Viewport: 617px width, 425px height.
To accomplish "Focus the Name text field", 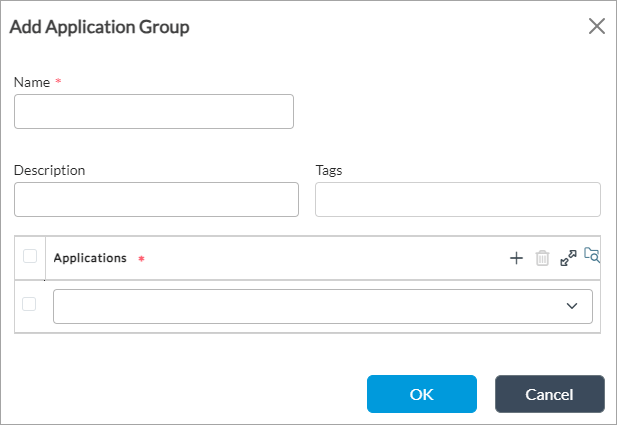I will (x=154, y=112).
